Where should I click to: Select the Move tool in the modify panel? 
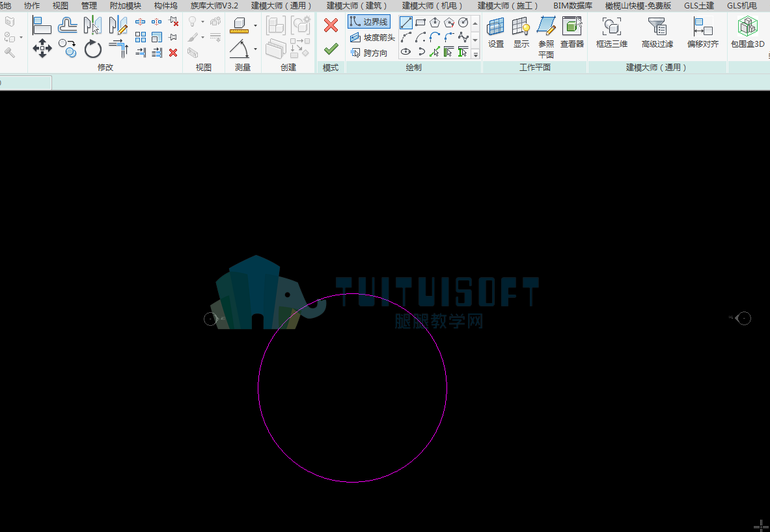(42, 48)
